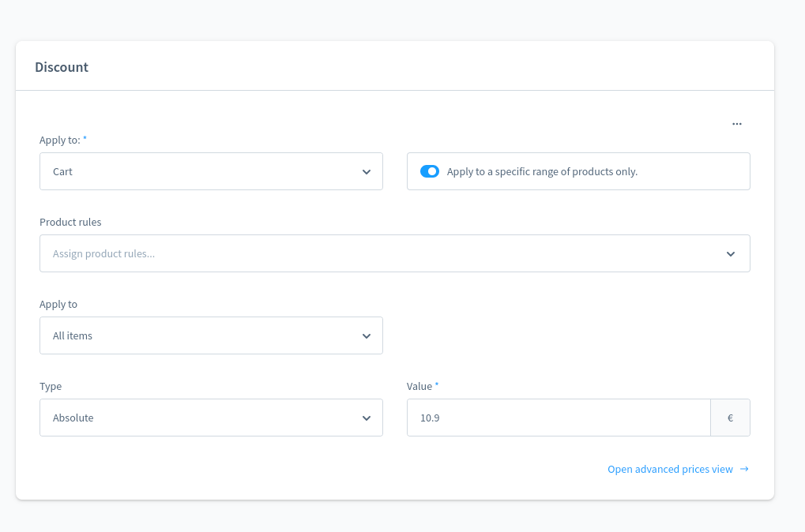The height and width of the screenshot is (532, 805).
Task: Open the All items dropdown
Action: (211, 335)
